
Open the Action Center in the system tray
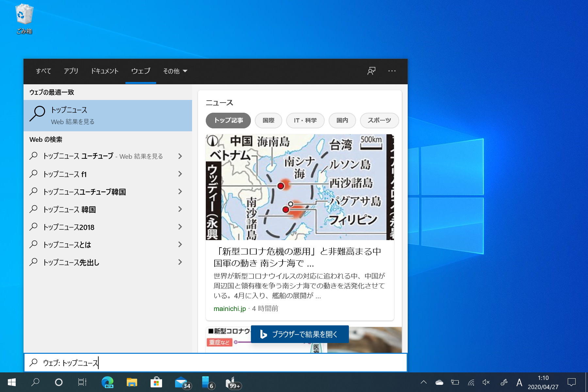(572, 382)
